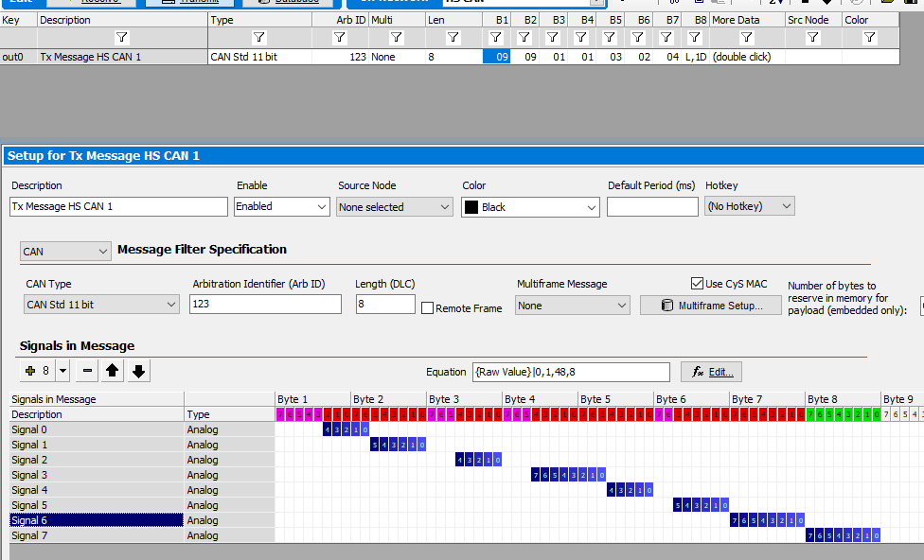Open the B8 column filter
The width and height of the screenshot is (924, 560).
(695, 38)
